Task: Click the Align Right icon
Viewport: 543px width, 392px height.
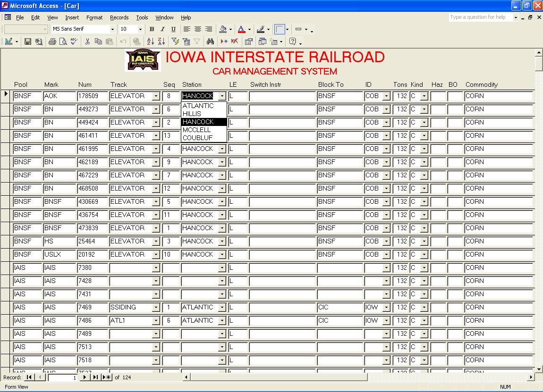Action: coord(209,29)
